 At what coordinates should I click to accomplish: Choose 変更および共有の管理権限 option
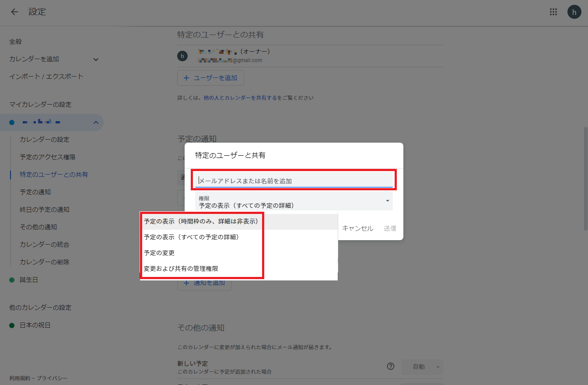(181, 269)
